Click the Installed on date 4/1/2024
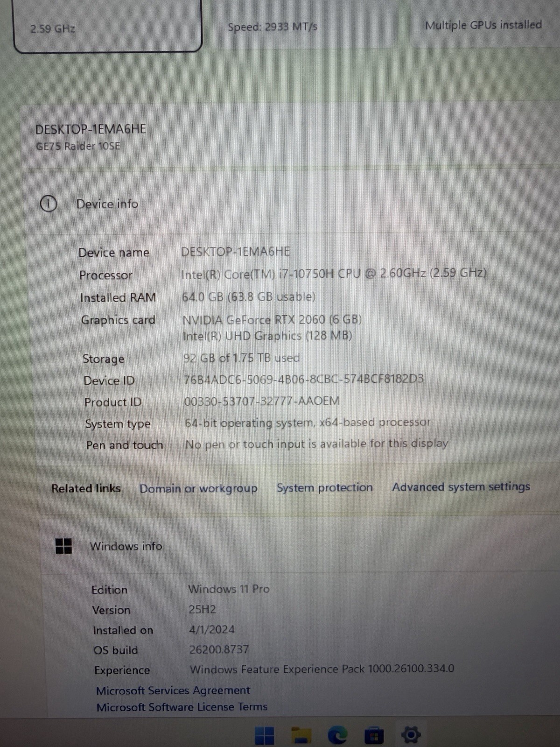560x747 pixels. [x=212, y=629]
